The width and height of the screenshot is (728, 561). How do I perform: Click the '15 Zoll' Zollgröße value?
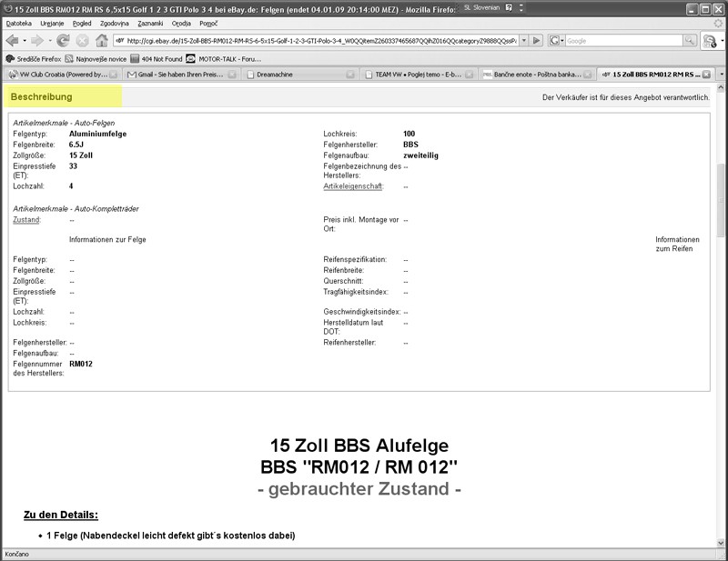click(81, 155)
